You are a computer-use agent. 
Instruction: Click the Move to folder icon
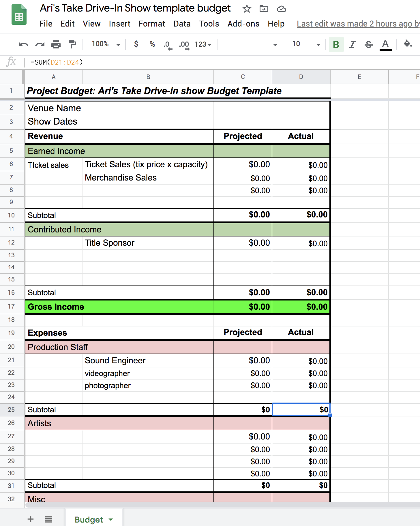click(x=264, y=9)
